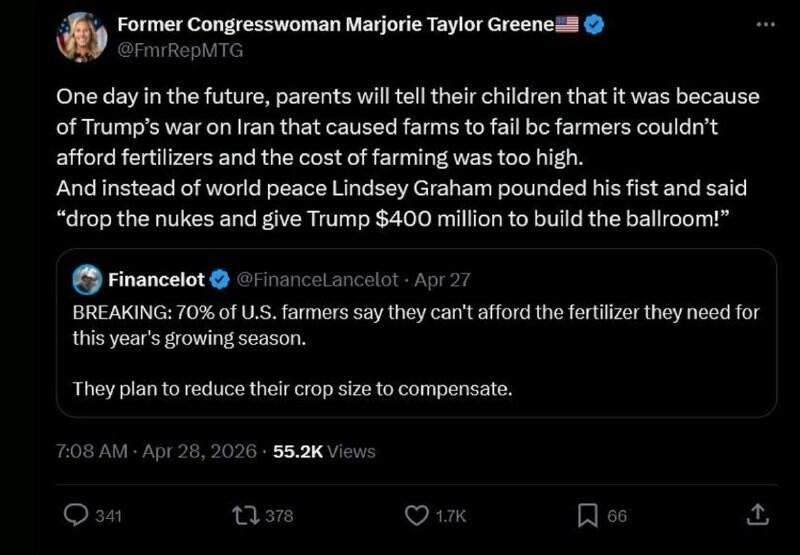Click the Apr 27 quoted post date
This screenshot has height=555, width=800.
coord(442,280)
